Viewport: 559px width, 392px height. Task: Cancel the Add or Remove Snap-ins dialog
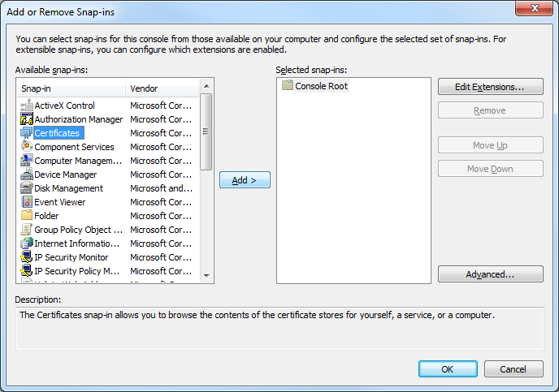click(x=513, y=369)
